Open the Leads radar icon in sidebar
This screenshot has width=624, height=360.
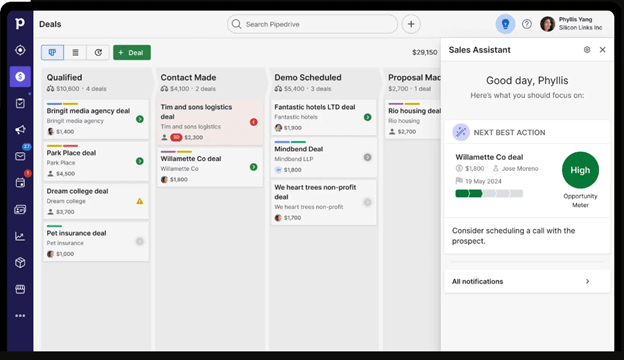(20, 50)
